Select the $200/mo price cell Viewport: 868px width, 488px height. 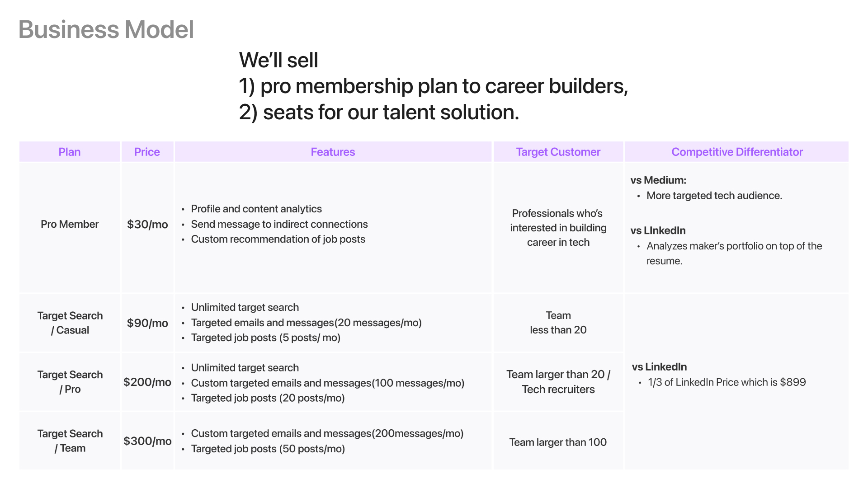[147, 382]
